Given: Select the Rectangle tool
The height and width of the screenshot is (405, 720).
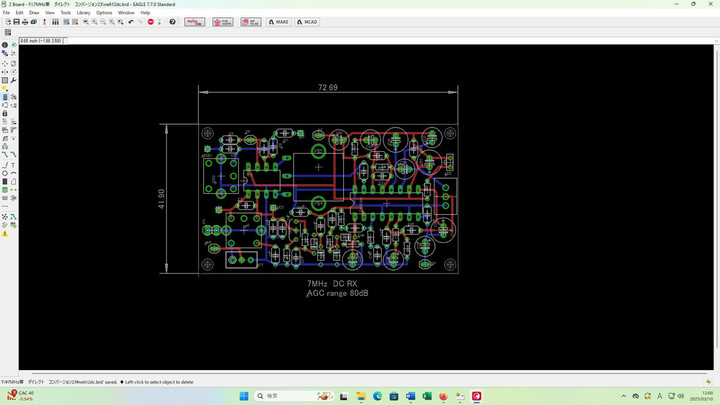Looking at the screenshot, I should click(5, 182).
